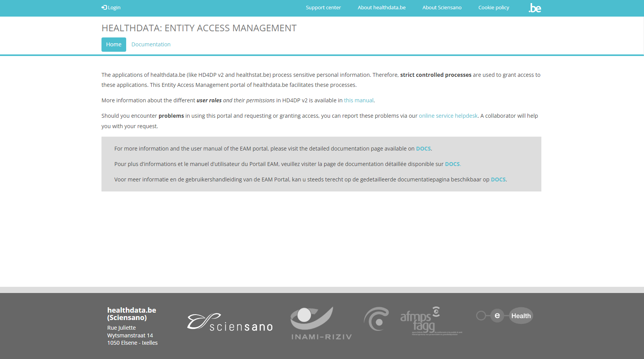Open the Sciensano logo in footer

[x=230, y=322]
